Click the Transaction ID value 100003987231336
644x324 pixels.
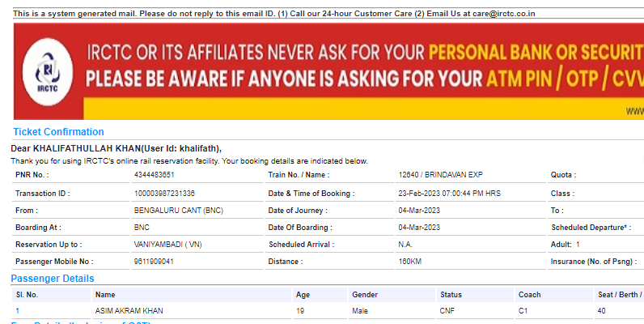click(x=164, y=194)
